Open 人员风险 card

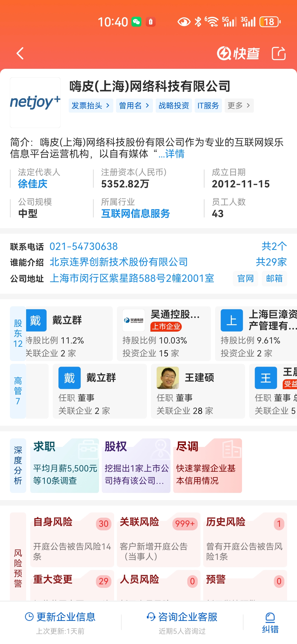tap(159, 585)
